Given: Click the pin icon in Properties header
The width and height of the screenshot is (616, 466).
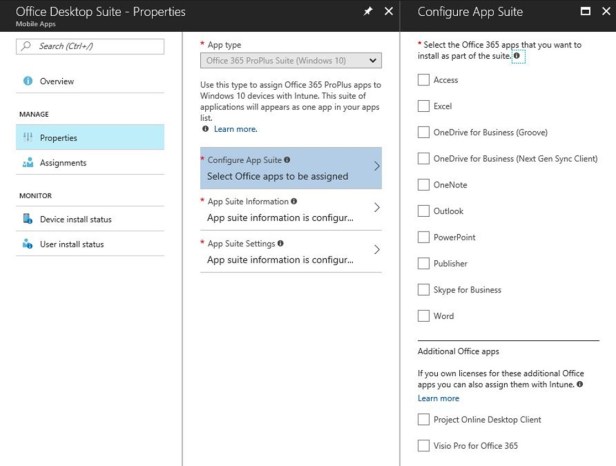Looking at the screenshot, I should click(x=369, y=11).
